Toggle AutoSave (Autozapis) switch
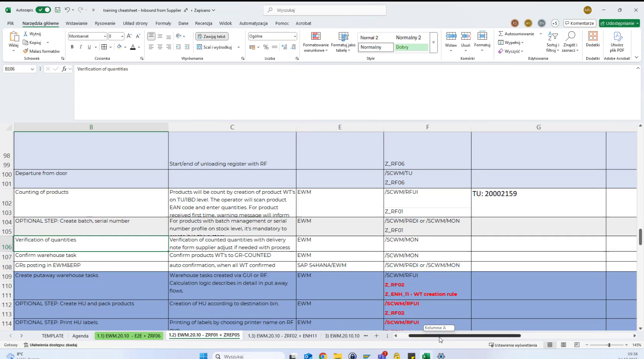644x359 pixels. 43,10
